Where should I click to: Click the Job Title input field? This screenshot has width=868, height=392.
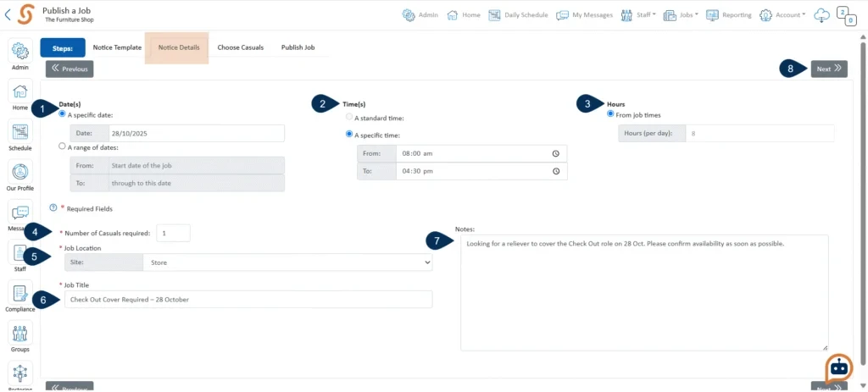point(248,300)
